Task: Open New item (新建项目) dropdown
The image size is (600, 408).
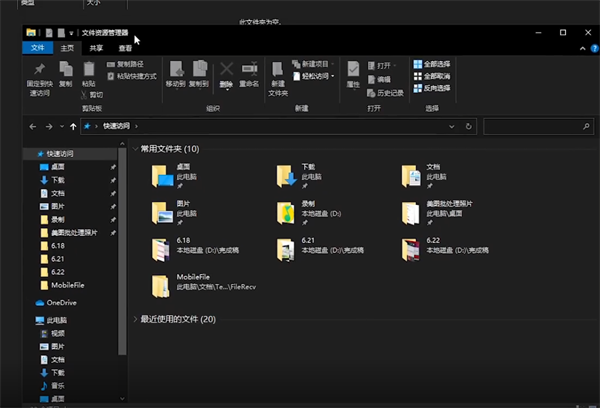Action: coord(313,64)
